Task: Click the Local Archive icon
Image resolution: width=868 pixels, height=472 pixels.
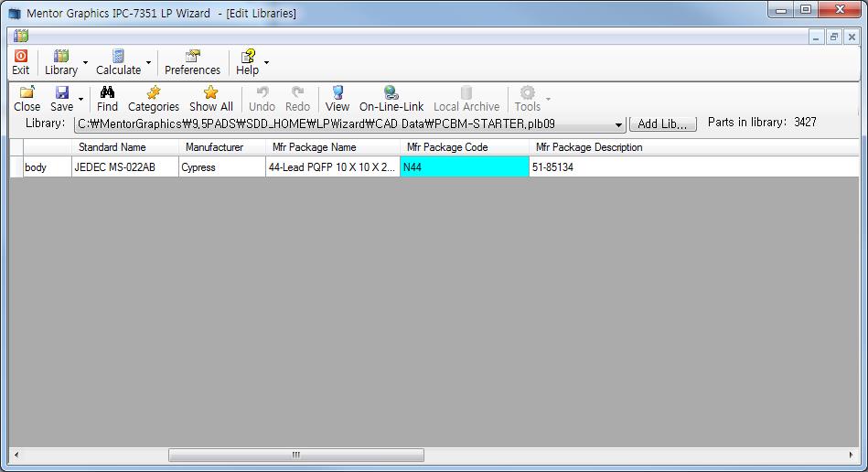Action: click(466, 92)
